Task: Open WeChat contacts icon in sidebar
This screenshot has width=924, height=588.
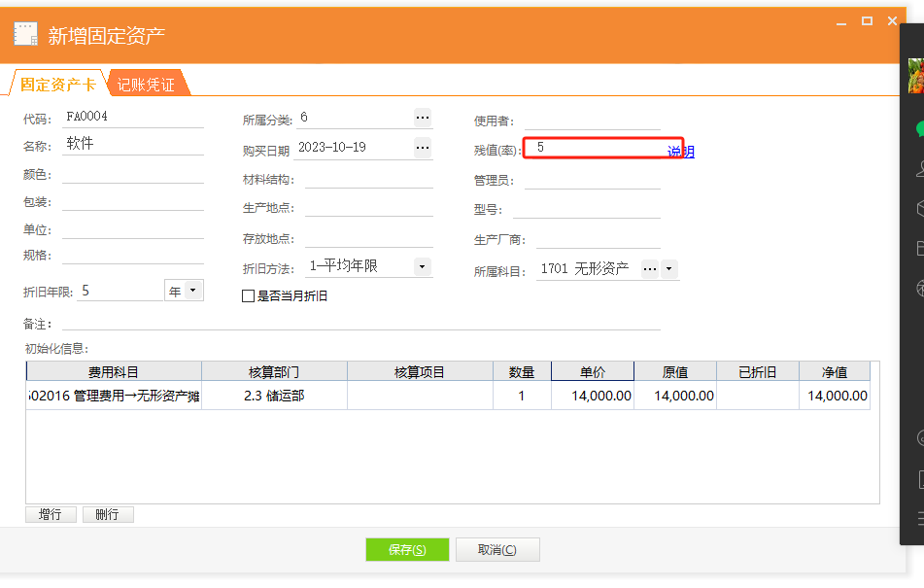Action: [x=917, y=169]
